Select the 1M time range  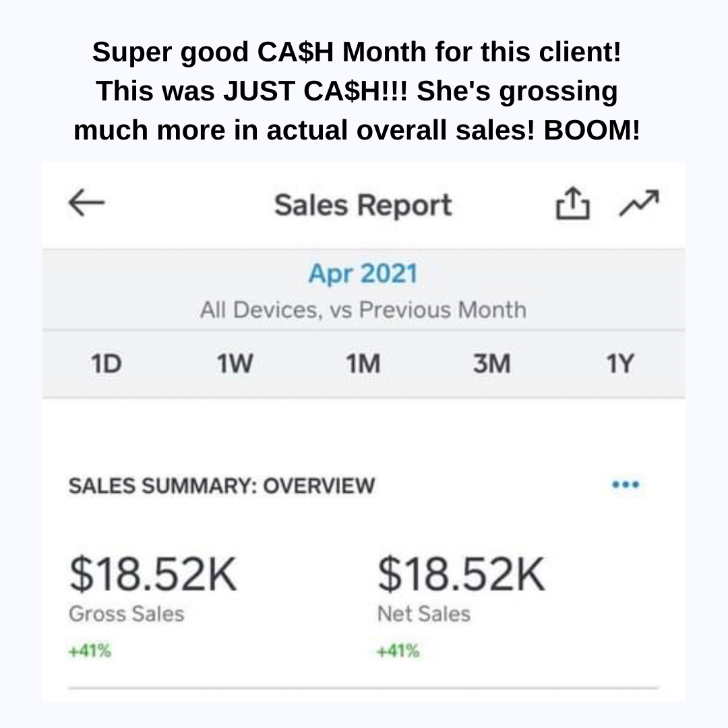(x=363, y=363)
